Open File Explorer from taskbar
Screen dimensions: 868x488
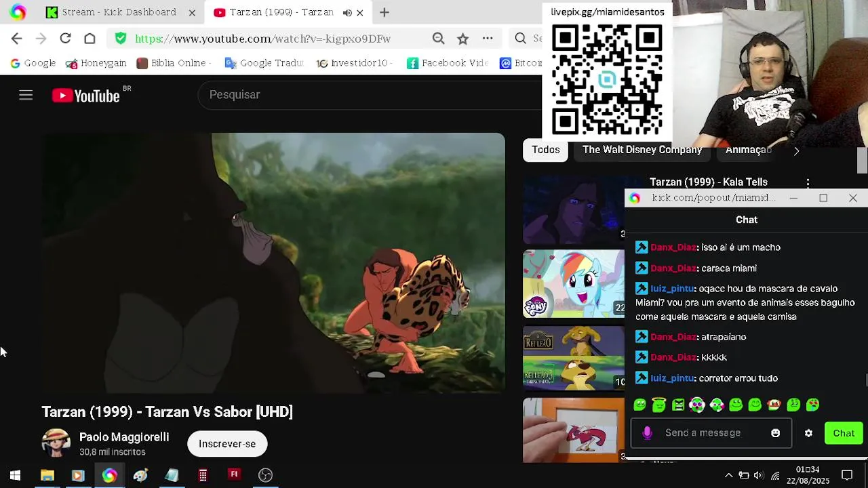[x=47, y=475]
